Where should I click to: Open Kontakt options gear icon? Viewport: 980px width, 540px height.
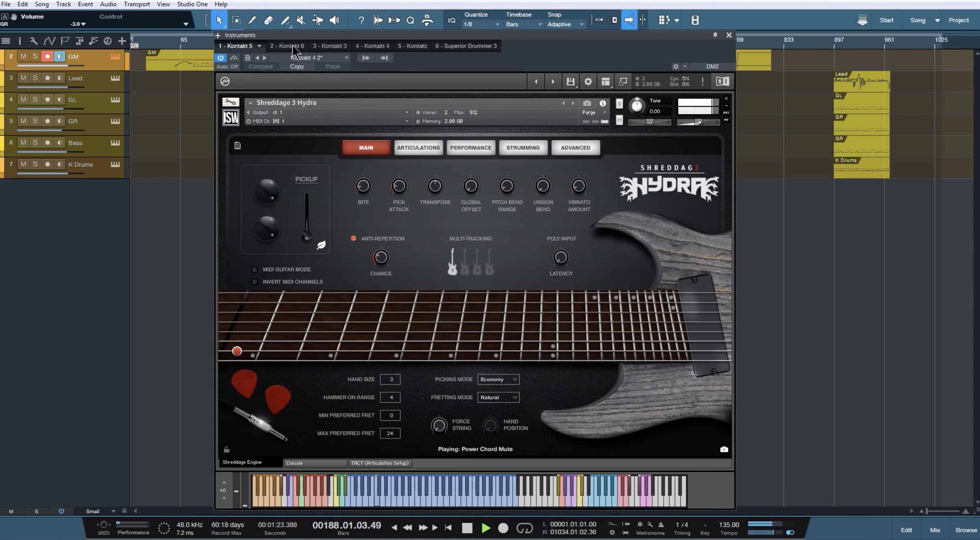click(x=588, y=82)
